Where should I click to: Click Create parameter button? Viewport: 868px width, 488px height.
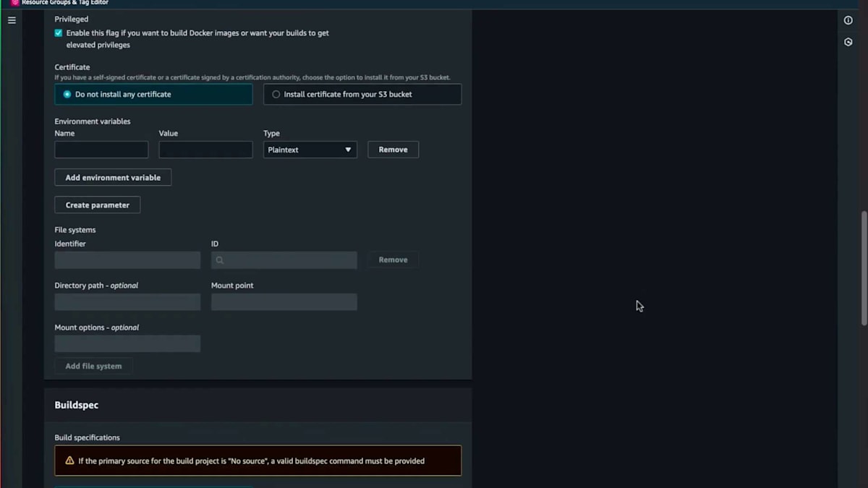98,205
